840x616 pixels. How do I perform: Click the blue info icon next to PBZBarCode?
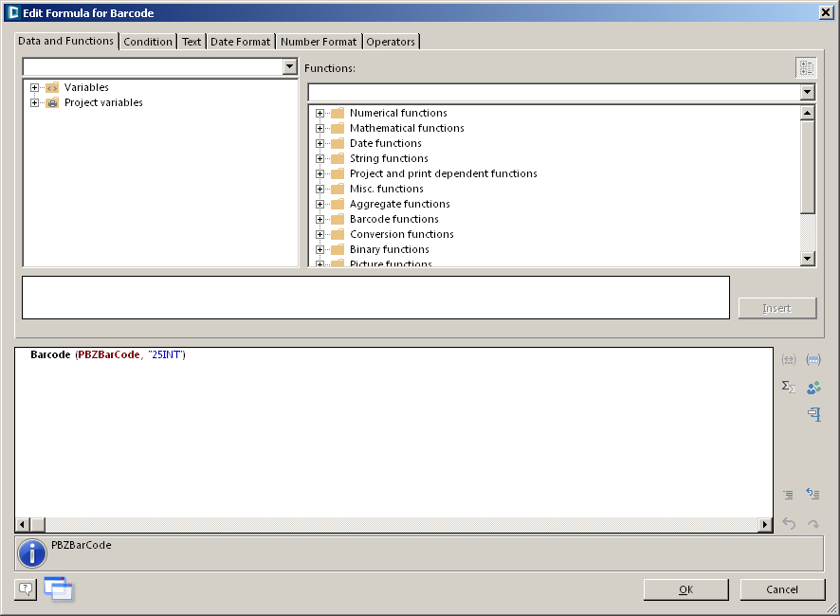click(32, 553)
